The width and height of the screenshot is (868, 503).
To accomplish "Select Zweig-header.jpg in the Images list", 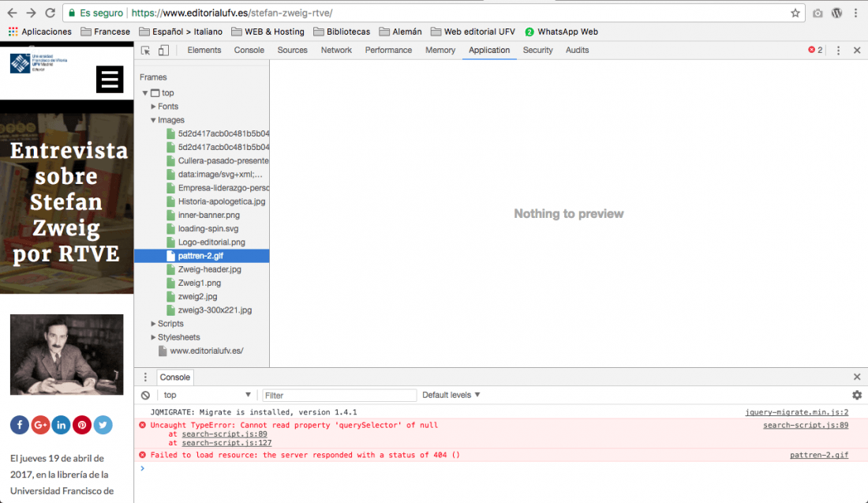I will coord(209,269).
